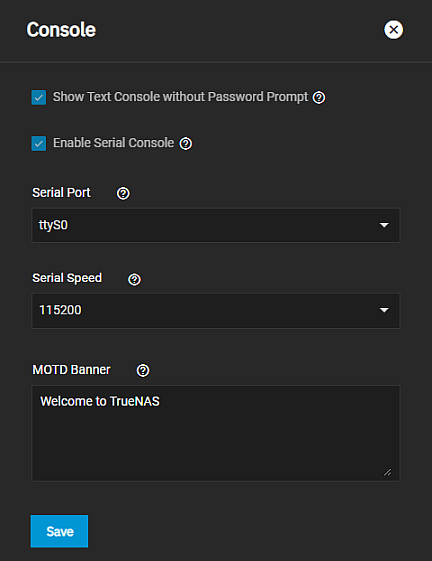This screenshot has width=432, height=561.
Task: Click the Serial Speed help question mark icon
Action: tap(135, 279)
